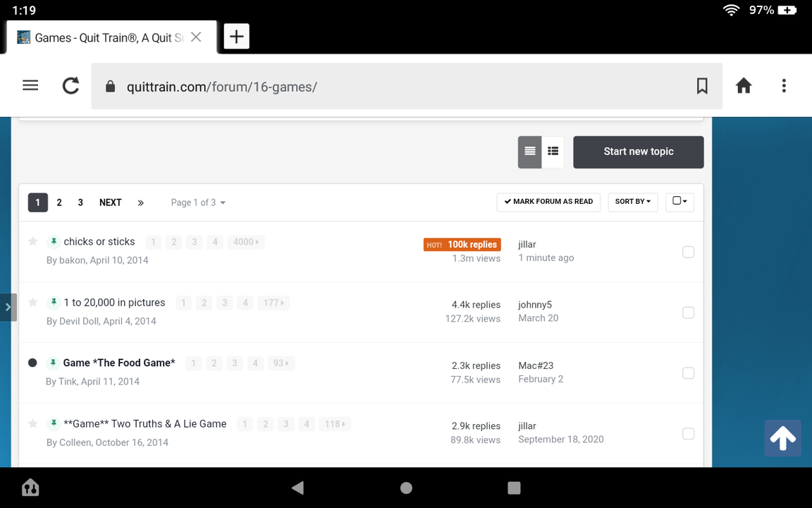Open the bulk-select checkbox dropdown near SORT BY

pos(679,202)
